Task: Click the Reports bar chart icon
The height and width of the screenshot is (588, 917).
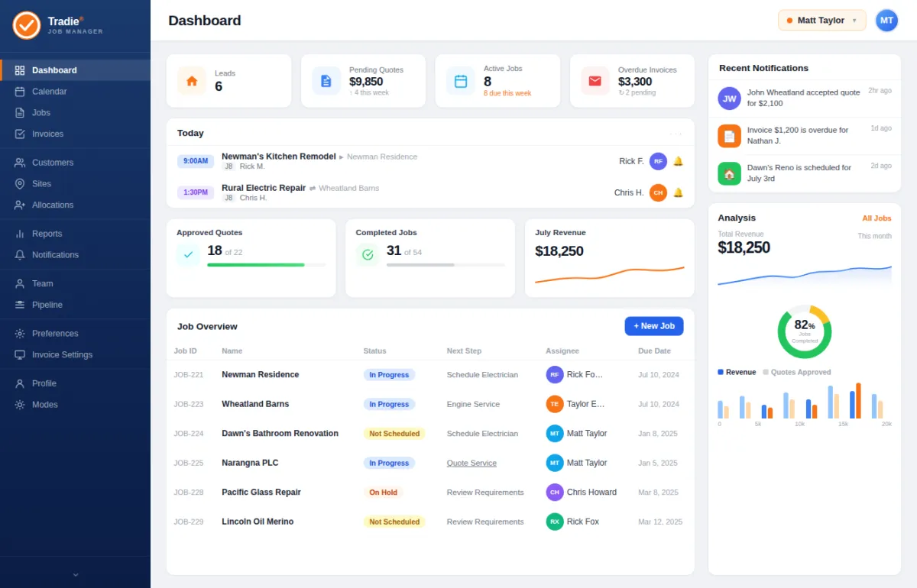Action: point(20,234)
